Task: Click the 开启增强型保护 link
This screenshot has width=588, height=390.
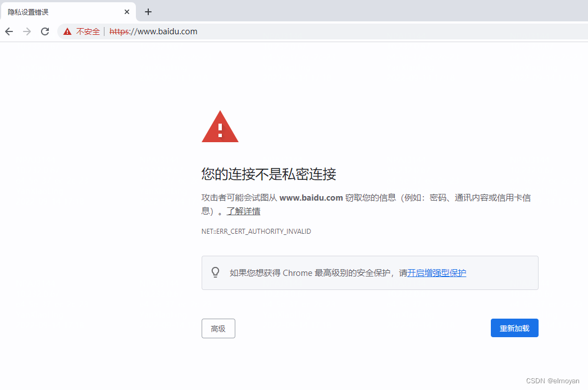Action: click(x=436, y=273)
